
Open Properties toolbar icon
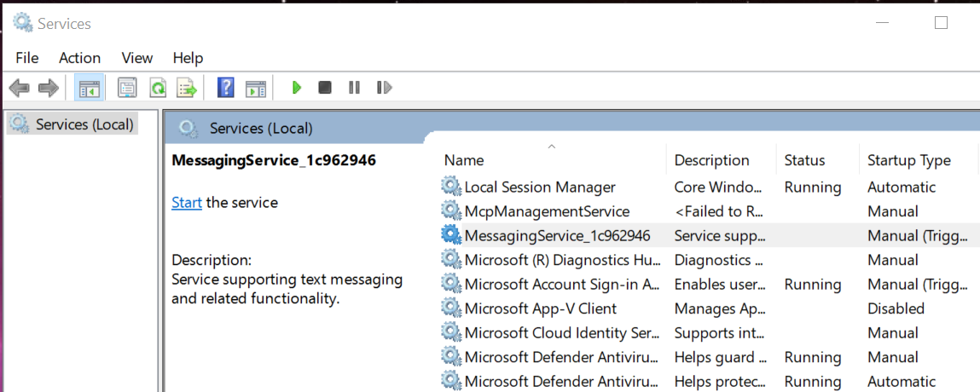point(127,88)
